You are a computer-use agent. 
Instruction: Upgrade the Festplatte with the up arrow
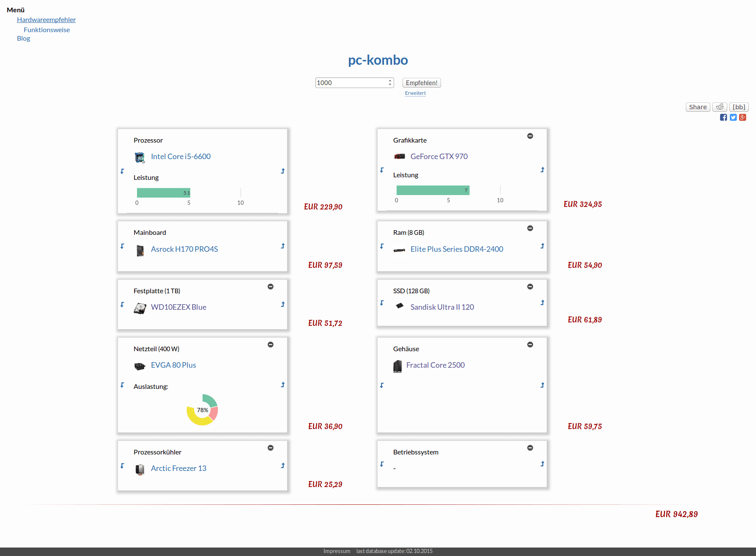pos(283,304)
